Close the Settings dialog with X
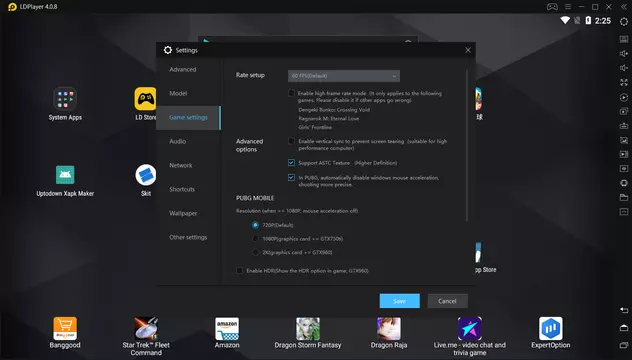This screenshot has height=360, width=632. click(x=468, y=50)
